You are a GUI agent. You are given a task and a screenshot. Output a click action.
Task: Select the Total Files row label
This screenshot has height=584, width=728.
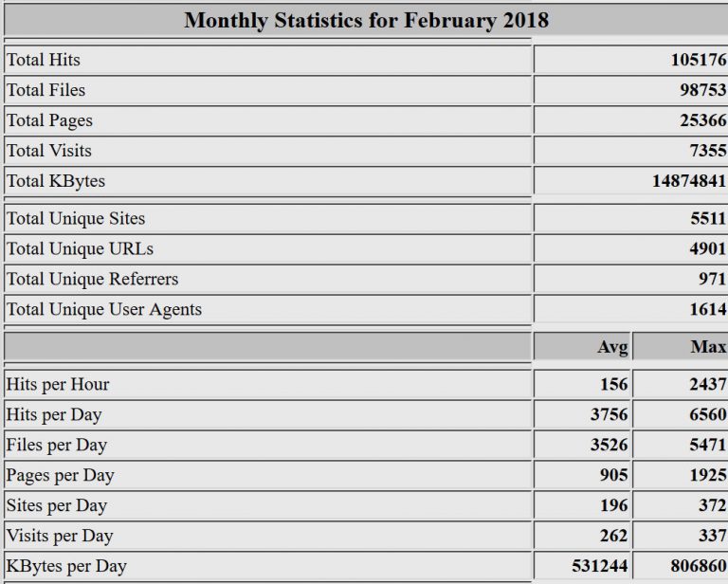click(45, 90)
